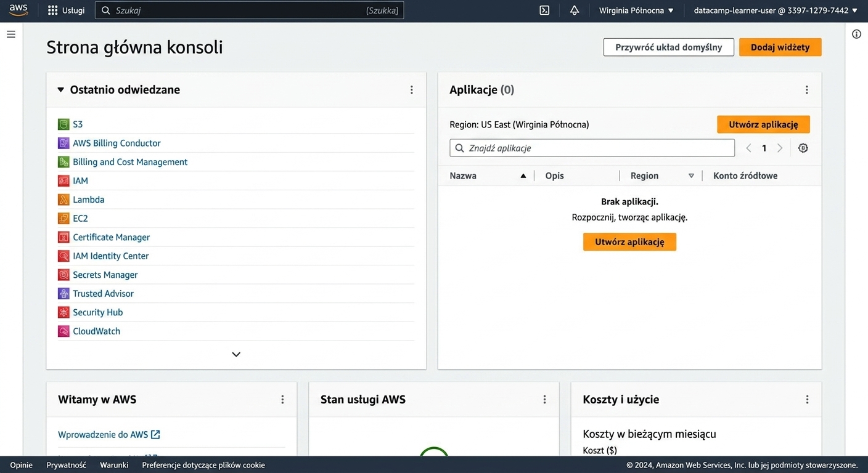Collapse the Ostatnio odwiedzane section

[60, 90]
